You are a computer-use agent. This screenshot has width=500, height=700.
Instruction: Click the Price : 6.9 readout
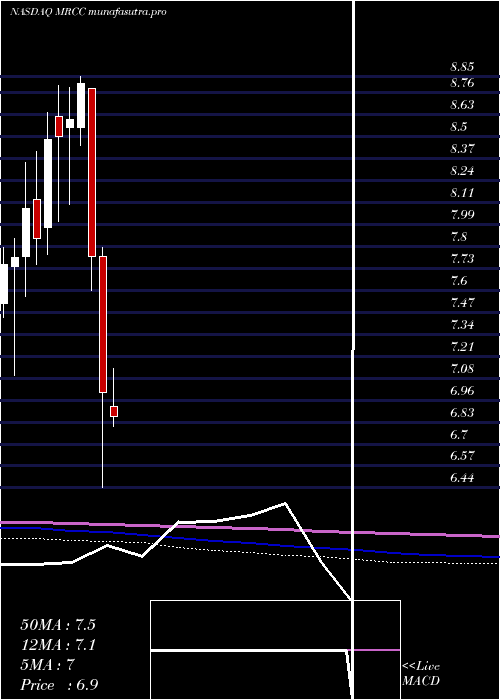click(x=59, y=685)
